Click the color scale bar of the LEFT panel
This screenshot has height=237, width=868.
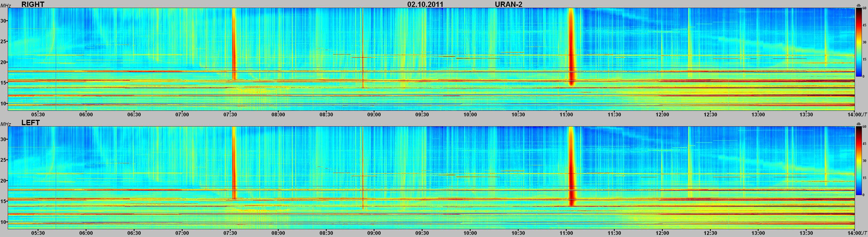point(859,161)
